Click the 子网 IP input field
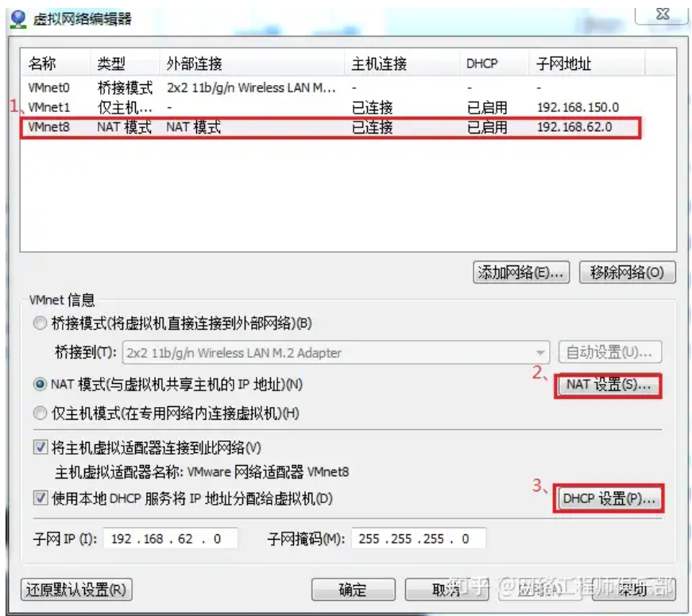The width and height of the screenshot is (692, 616). (x=170, y=539)
